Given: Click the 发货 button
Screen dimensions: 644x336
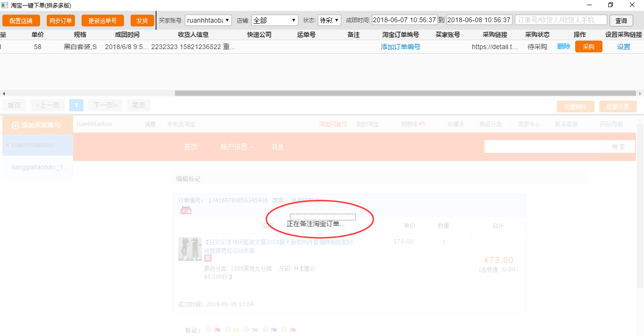Looking at the screenshot, I should point(142,21).
